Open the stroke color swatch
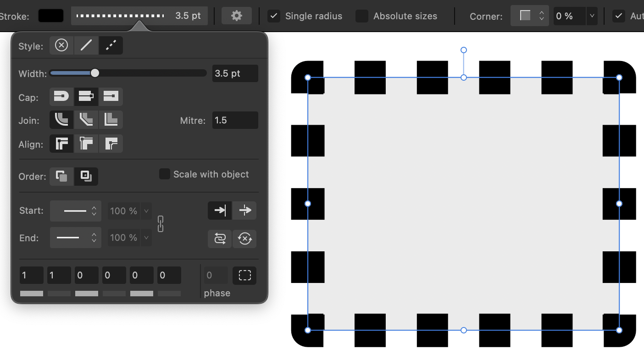 [x=50, y=15]
